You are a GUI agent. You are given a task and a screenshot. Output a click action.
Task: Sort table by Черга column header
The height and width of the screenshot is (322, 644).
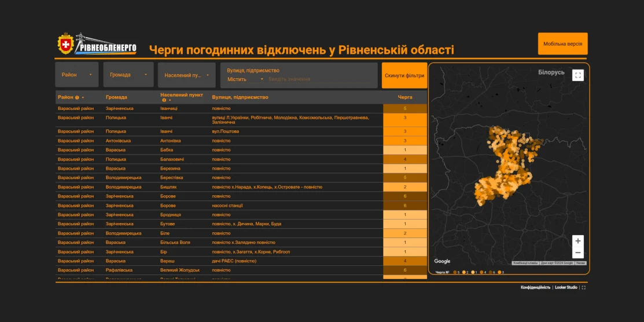coord(405,97)
